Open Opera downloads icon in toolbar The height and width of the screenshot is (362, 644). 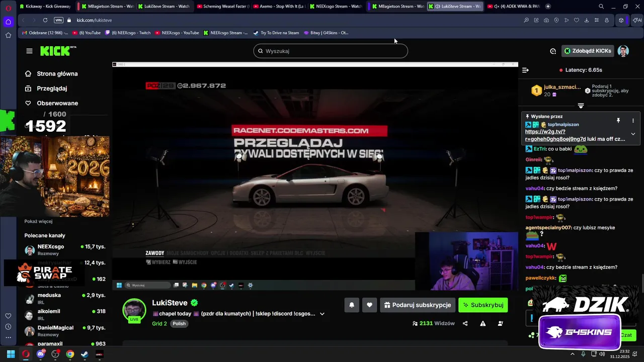click(x=587, y=20)
